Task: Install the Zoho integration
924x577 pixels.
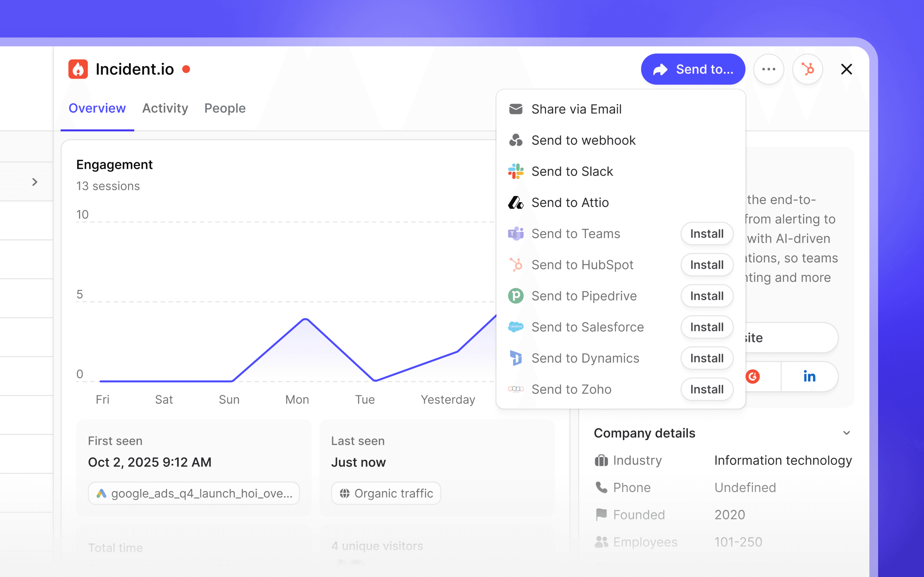Action: click(x=706, y=389)
